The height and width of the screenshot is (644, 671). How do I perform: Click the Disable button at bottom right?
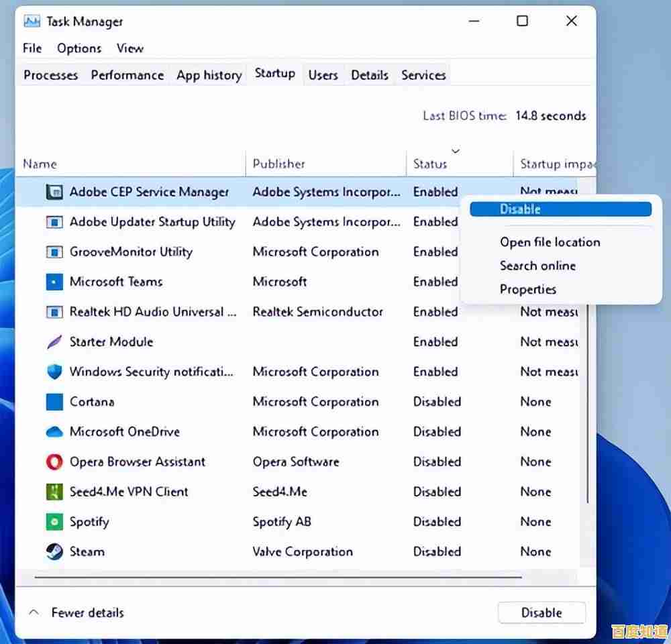pos(541,612)
